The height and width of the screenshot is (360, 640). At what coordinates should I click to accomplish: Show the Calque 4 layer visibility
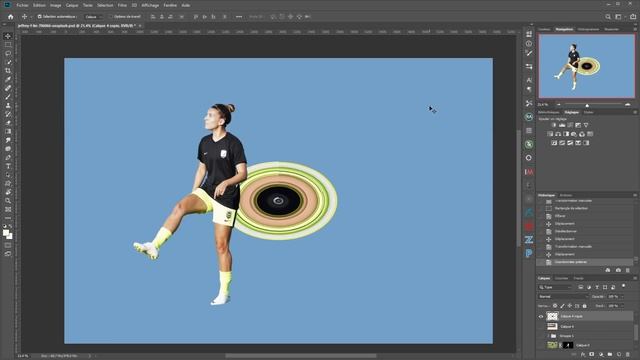[541, 326]
